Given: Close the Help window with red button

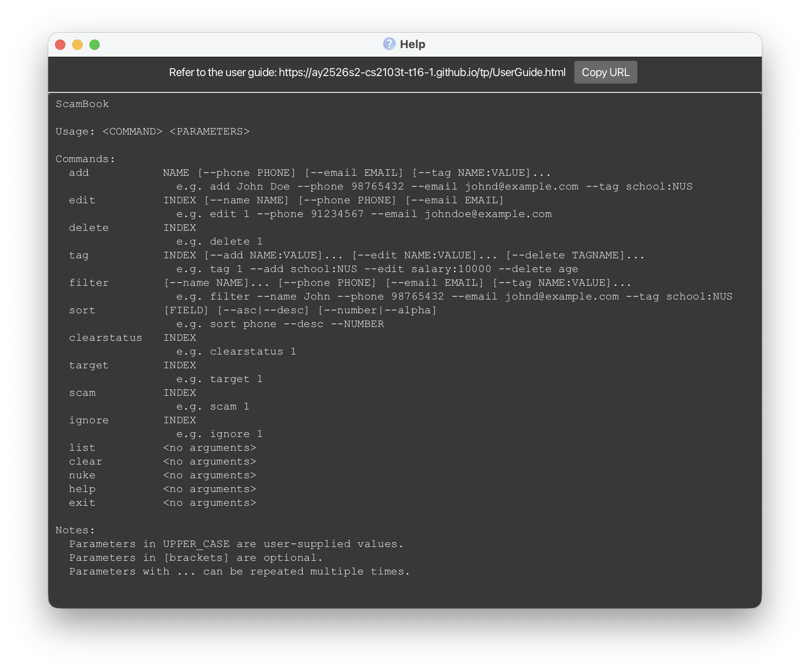Looking at the screenshot, I should click(60, 45).
